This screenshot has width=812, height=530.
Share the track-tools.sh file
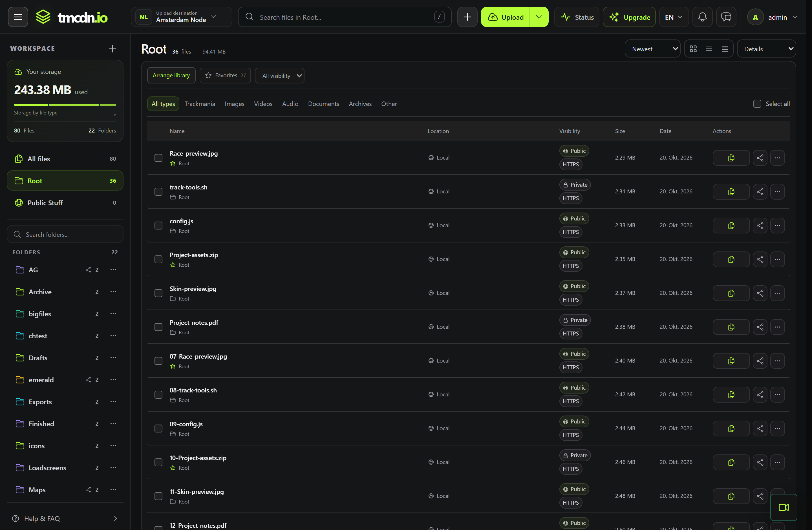[x=760, y=191]
